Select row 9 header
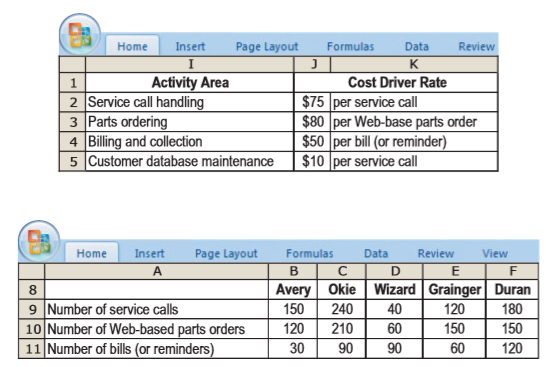553x367 pixels. coord(32,310)
